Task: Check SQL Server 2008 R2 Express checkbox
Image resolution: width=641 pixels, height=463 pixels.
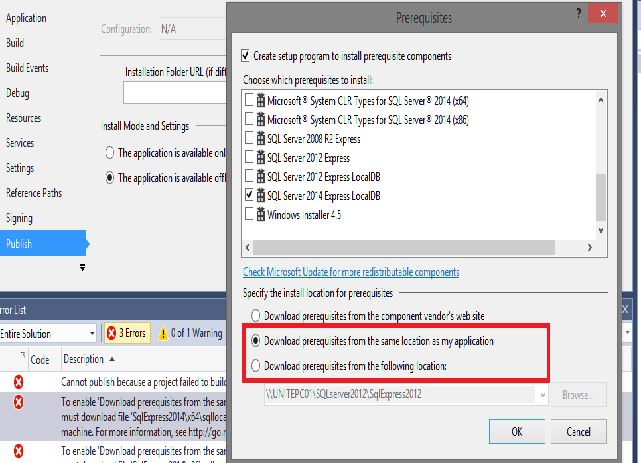Action: [x=249, y=138]
